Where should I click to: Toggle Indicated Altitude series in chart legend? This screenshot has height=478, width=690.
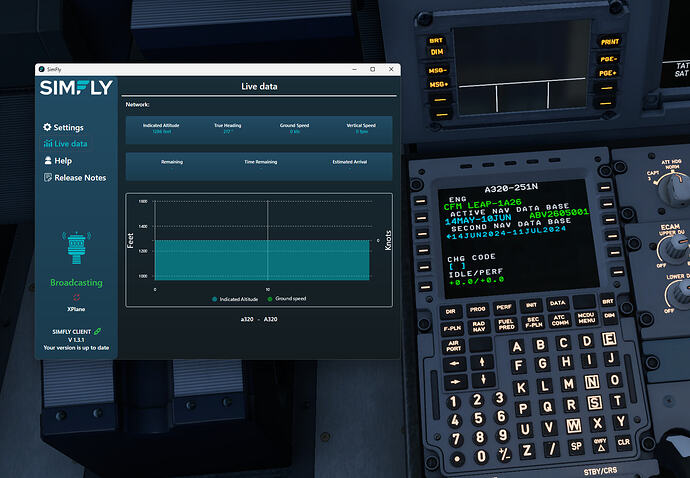click(x=235, y=299)
